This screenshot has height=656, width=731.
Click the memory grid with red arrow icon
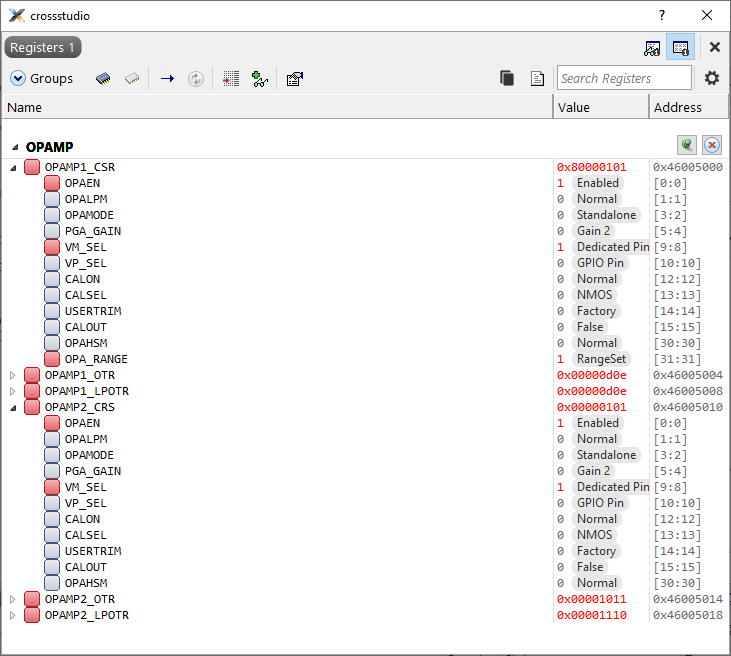click(x=231, y=78)
